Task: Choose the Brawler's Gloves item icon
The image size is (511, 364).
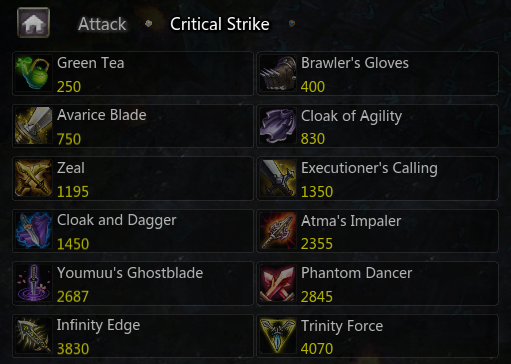Action: 278,73
